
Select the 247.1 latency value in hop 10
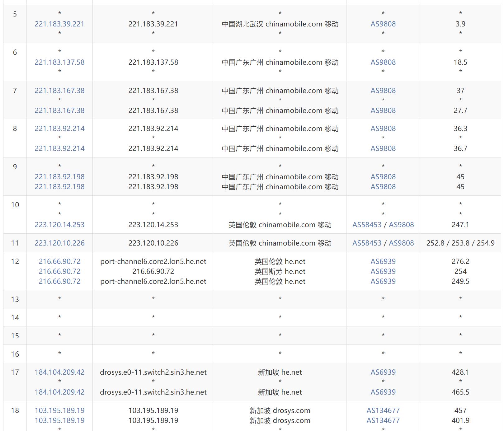coord(460,225)
